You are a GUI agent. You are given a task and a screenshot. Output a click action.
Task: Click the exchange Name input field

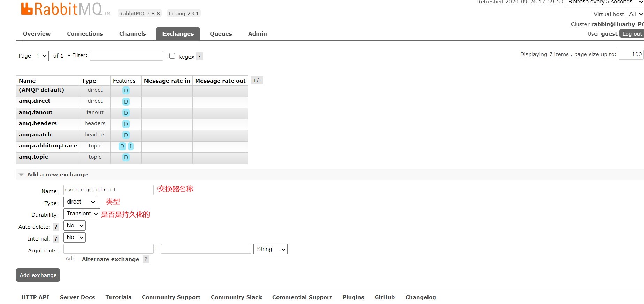coord(108,190)
